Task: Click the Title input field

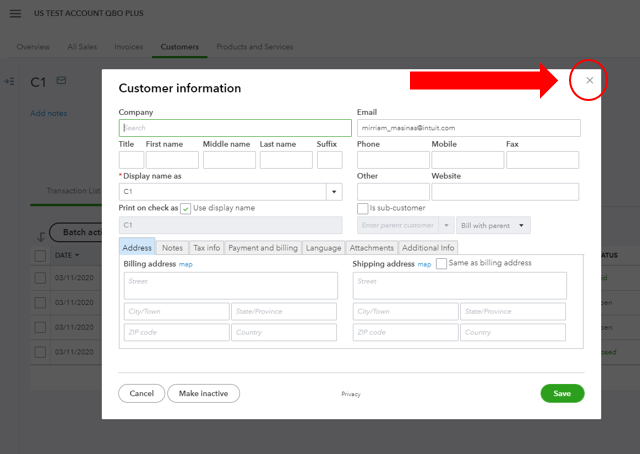Action: pos(131,160)
